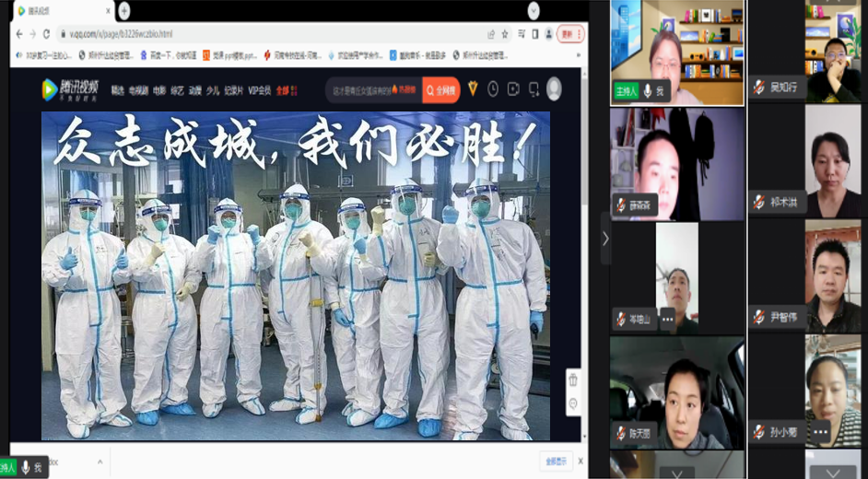Open the 电影 channel
This screenshot has width=868, height=479.
(x=159, y=90)
